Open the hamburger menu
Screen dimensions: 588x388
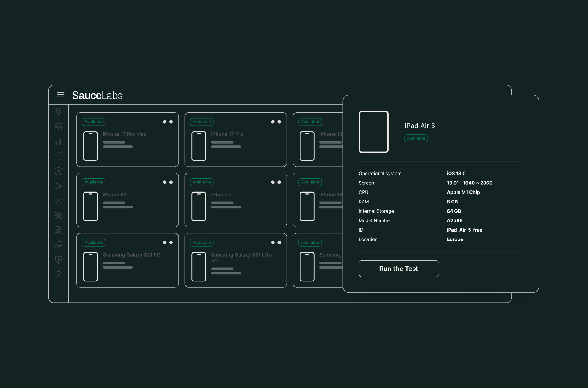coord(61,95)
